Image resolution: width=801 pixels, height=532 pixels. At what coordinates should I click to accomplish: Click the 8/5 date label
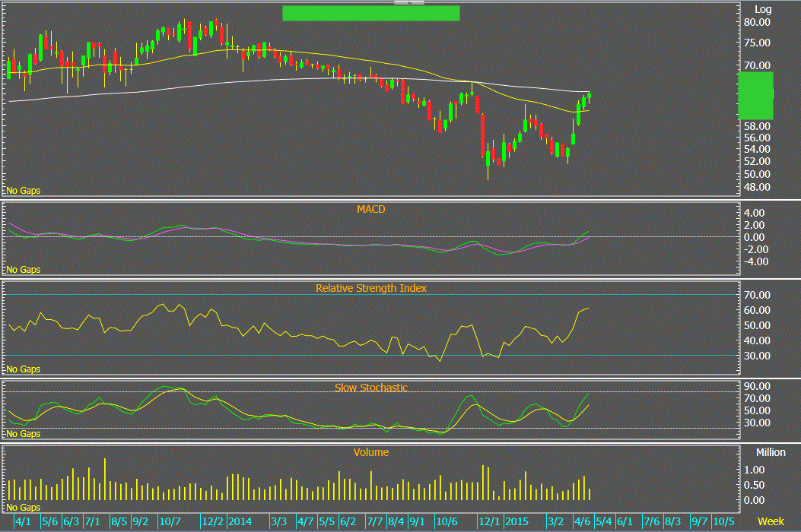[x=119, y=521]
